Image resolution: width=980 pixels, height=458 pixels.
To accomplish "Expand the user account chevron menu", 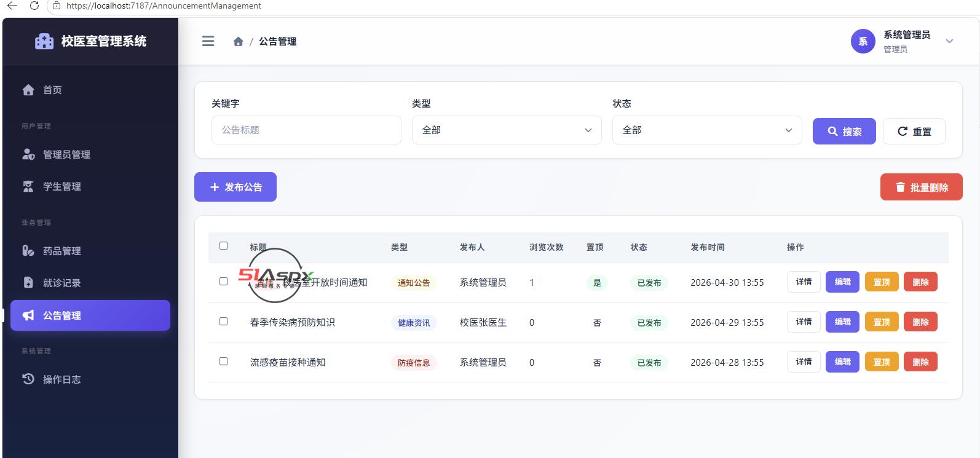I will pos(949,41).
